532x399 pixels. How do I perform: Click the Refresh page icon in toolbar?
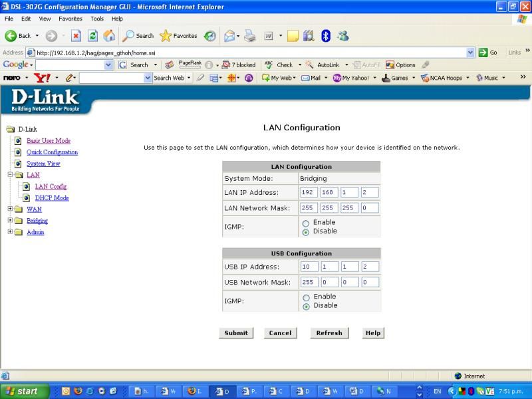(x=93, y=36)
